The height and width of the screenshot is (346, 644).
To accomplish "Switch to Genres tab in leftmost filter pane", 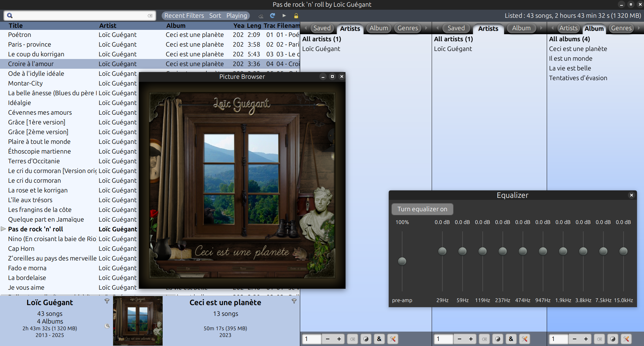I will point(408,28).
